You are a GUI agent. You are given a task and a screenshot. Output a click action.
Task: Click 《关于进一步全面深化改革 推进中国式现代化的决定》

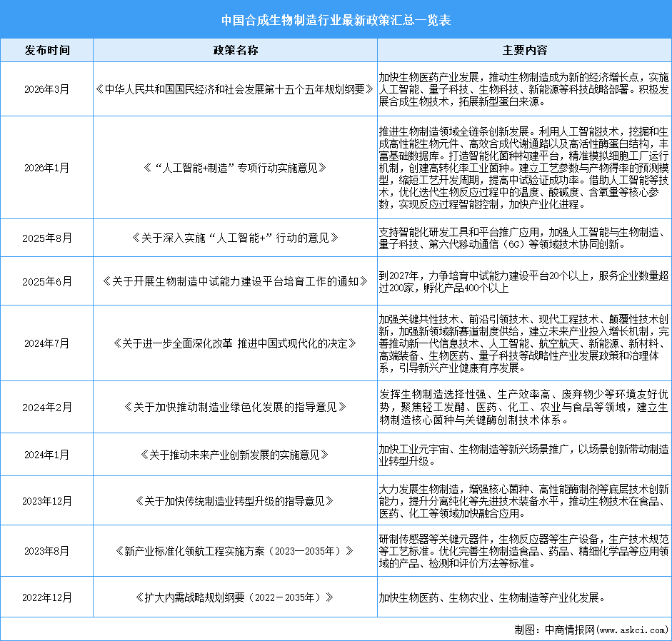click(236, 343)
